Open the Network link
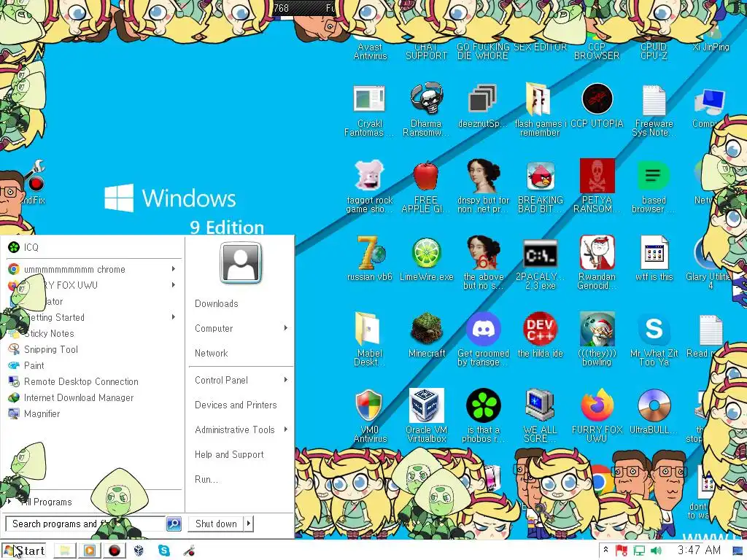 click(211, 354)
